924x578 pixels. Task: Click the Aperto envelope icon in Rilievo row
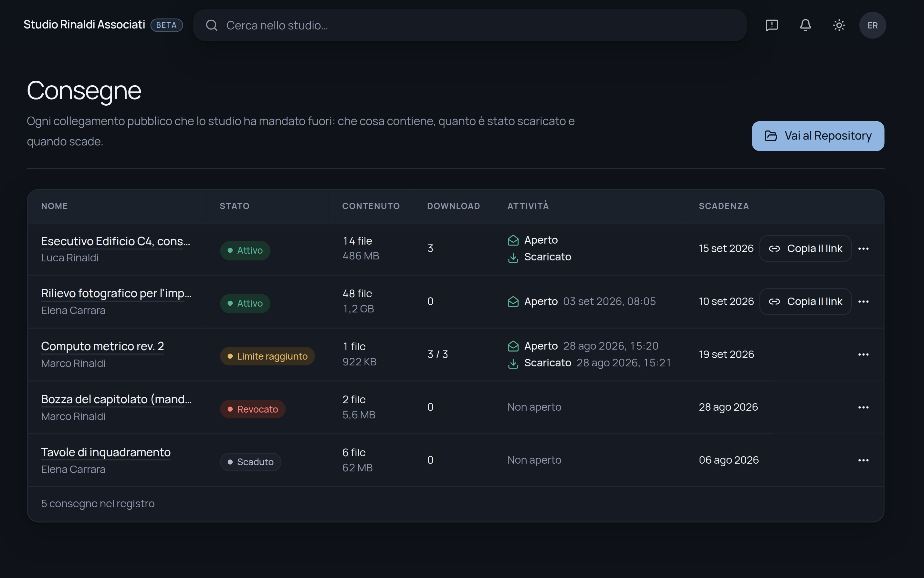513,302
